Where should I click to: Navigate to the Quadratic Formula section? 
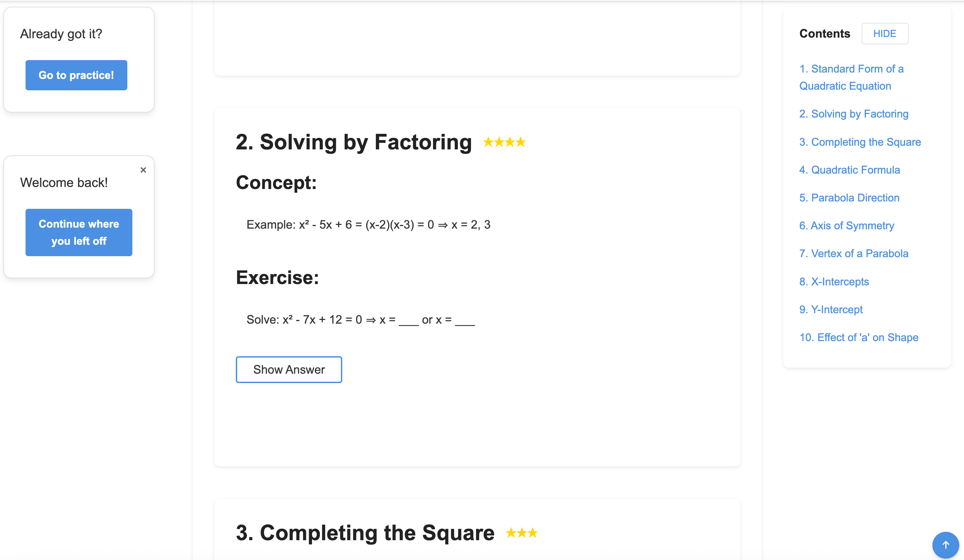849,170
